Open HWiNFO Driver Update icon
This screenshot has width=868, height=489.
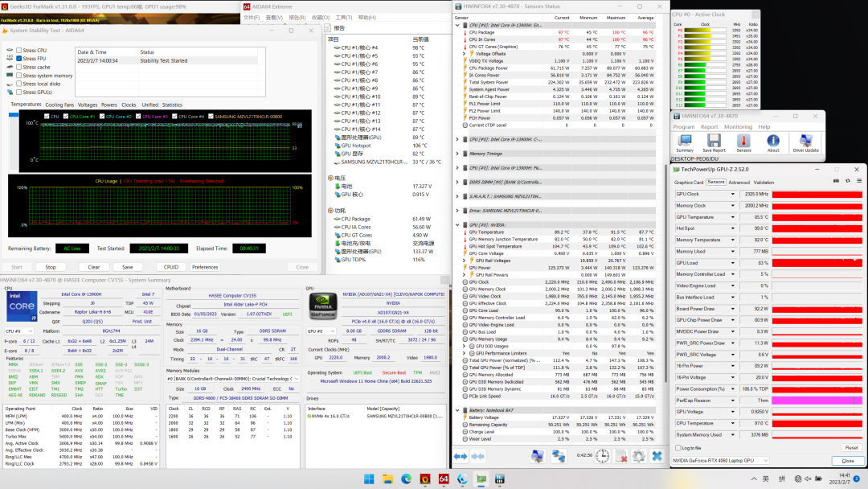(805, 142)
